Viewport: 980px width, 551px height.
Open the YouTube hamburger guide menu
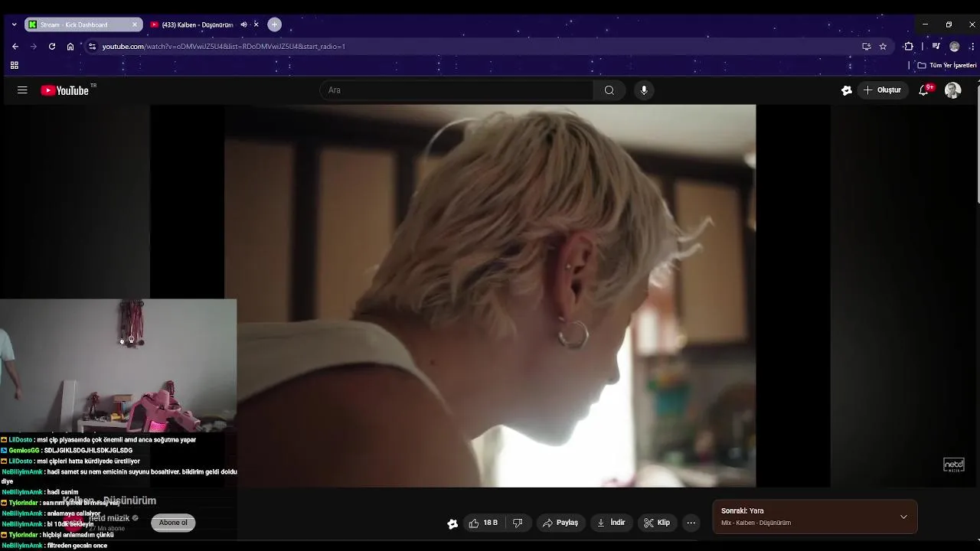coord(22,90)
